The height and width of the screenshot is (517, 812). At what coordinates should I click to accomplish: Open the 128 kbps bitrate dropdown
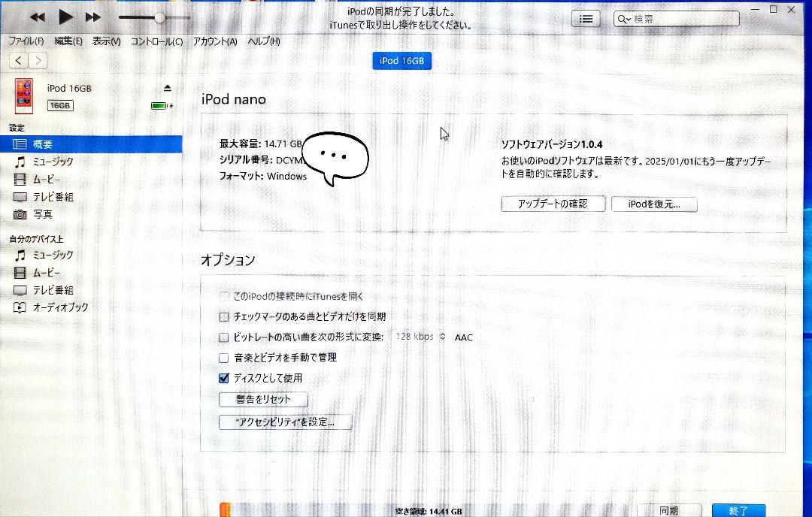click(420, 337)
